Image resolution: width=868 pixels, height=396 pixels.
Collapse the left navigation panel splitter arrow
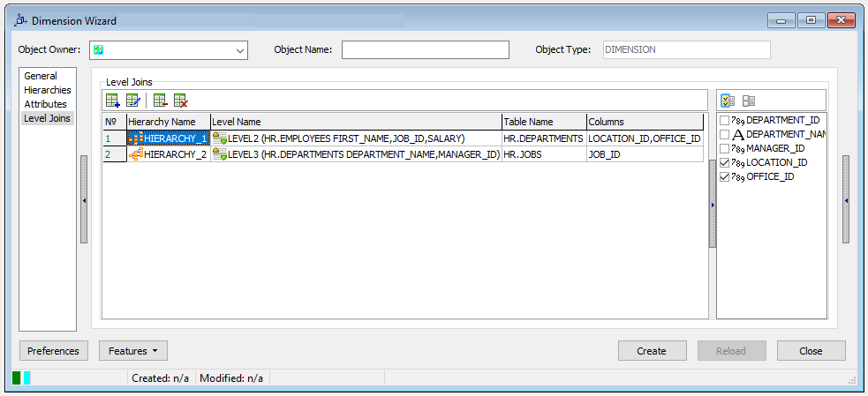click(x=84, y=200)
